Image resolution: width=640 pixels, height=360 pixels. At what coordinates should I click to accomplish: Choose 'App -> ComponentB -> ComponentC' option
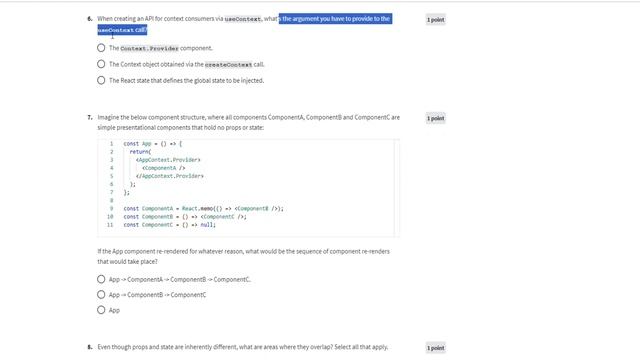tap(101, 295)
